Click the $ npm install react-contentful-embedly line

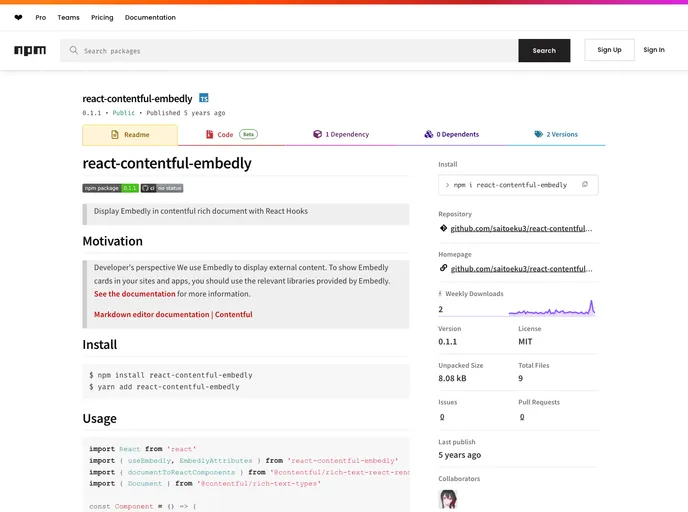[x=171, y=375]
